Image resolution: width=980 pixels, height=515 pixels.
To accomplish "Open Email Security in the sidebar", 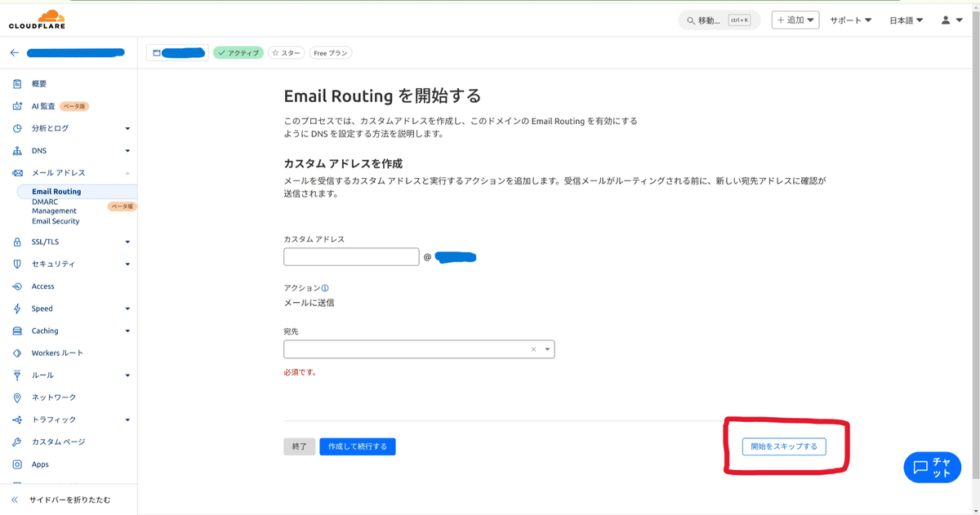I will 56,221.
